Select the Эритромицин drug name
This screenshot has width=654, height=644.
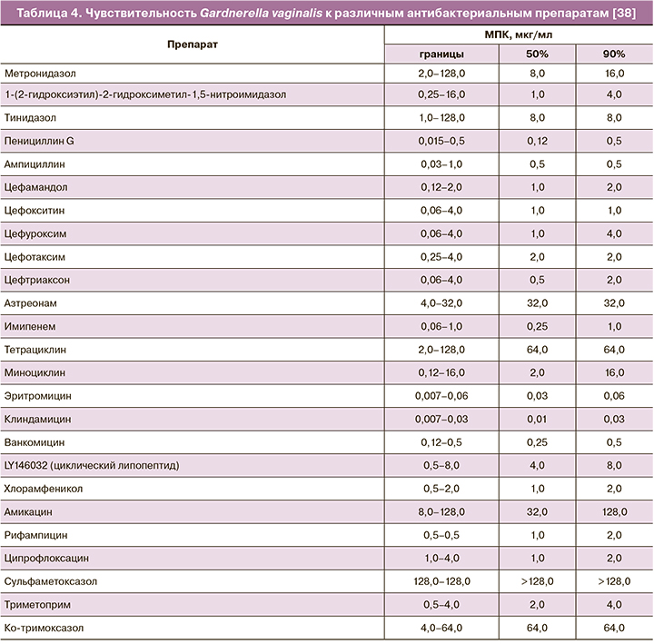37,396
